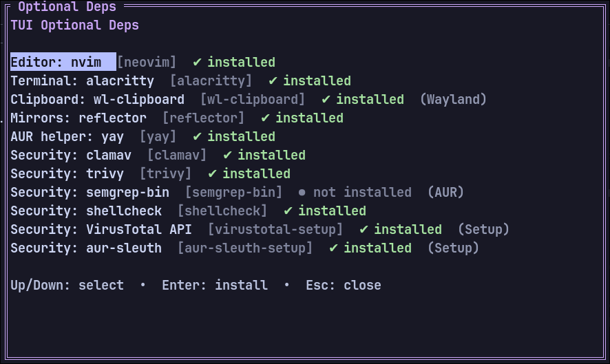Screen dimensions: 610x364
Task: Click the wl-clipboard installed checkmark
Action: (326, 100)
